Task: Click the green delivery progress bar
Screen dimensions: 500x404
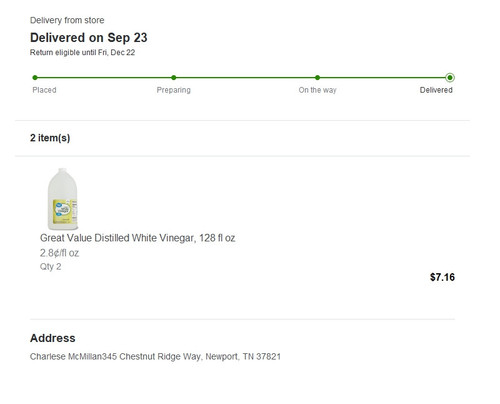Action: point(242,78)
